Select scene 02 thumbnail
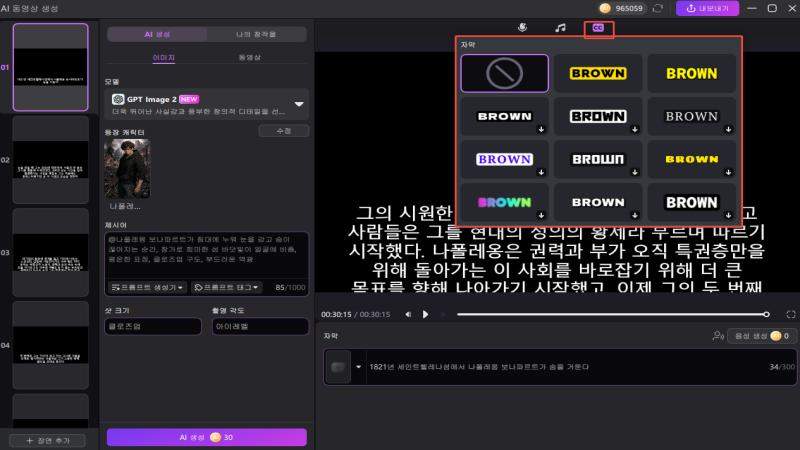The image size is (800, 450). (51, 160)
